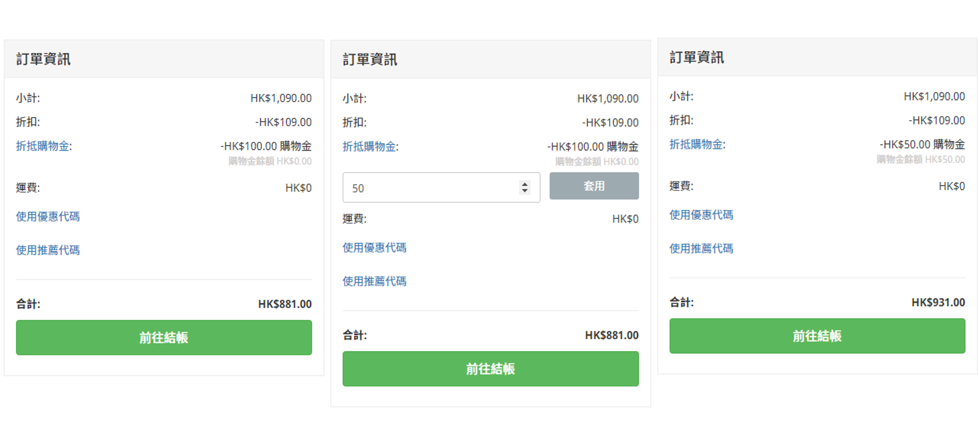Increase the 購物金 amount with the up stepper arrow
This screenshot has width=980, height=437.
click(x=525, y=184)
